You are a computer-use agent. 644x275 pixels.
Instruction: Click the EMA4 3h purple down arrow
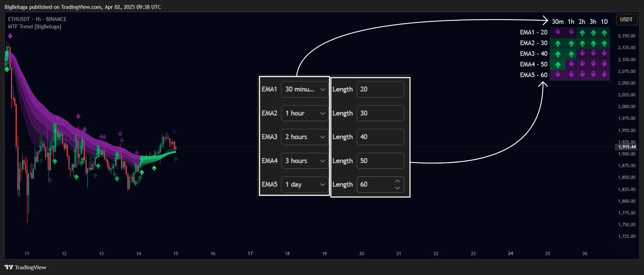tap(593, 64)
